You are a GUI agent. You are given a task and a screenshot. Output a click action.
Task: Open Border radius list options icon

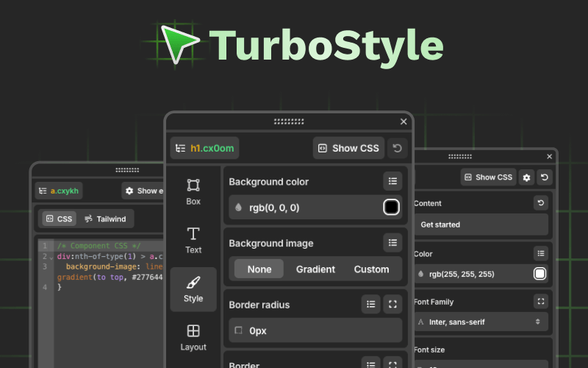(371, 304)
